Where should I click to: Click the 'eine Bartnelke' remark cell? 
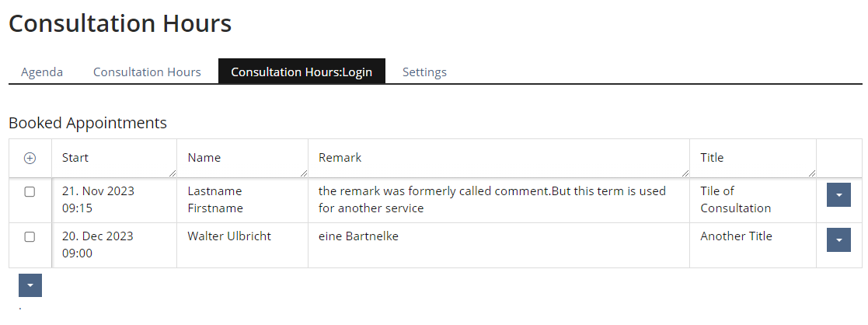358,236
